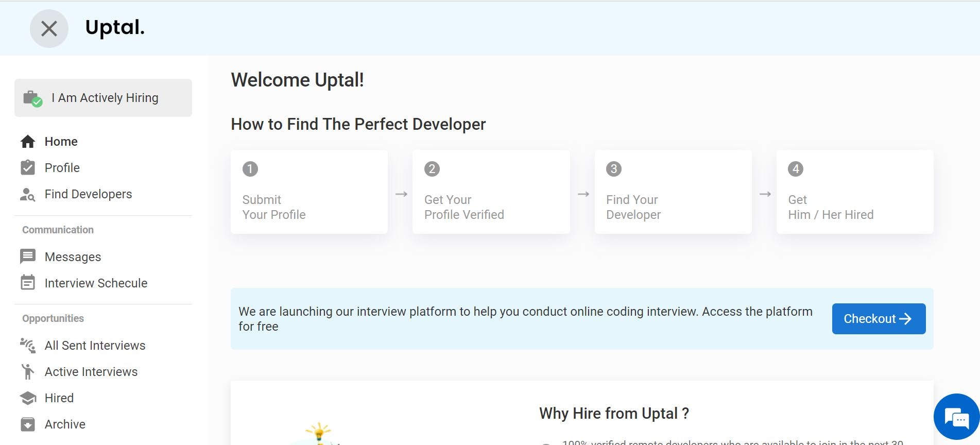Click the How to Find The Perfect Developer heading
The width and height of the screenshot is (980, 445).
coord(358,124)
